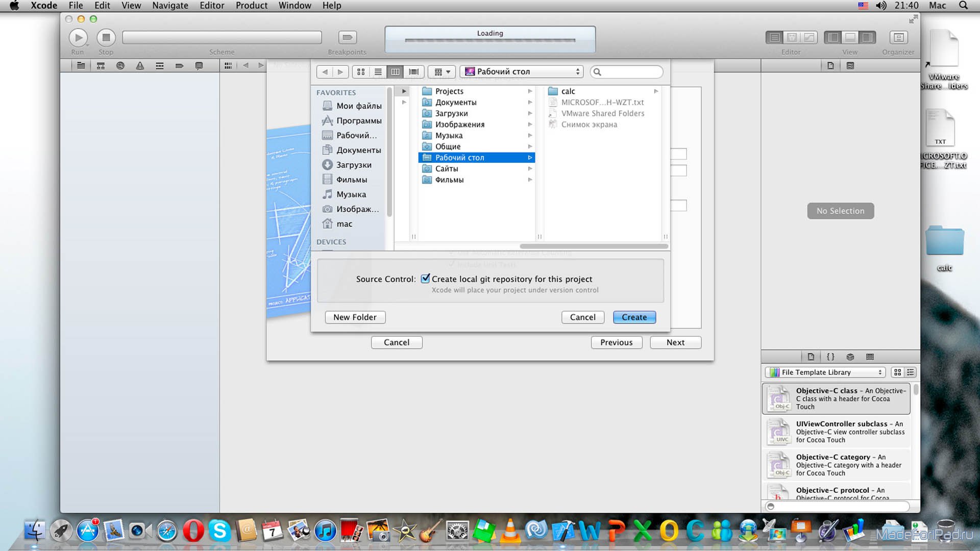Show the Project navigator icon
The image size is (980, 551).
(81, 66)
